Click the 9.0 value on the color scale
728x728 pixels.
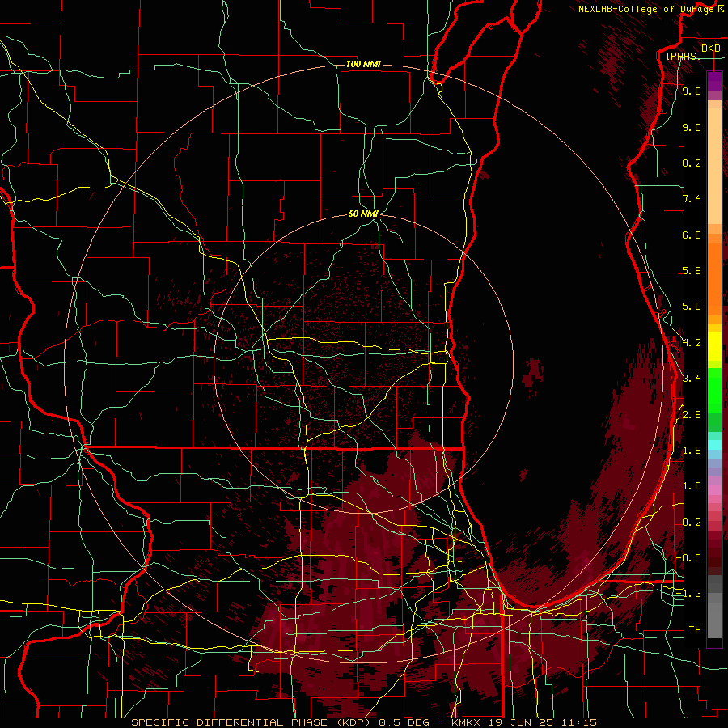click(692, 127)
